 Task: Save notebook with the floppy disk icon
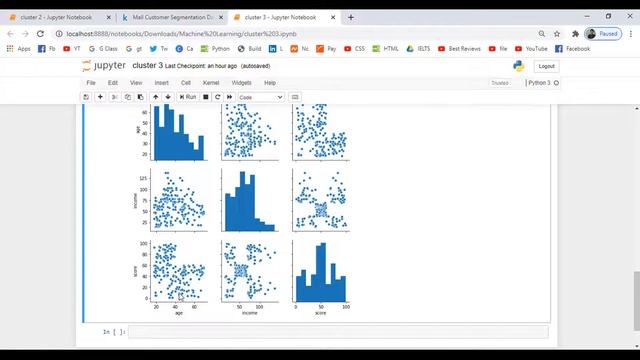coord(86,97)
